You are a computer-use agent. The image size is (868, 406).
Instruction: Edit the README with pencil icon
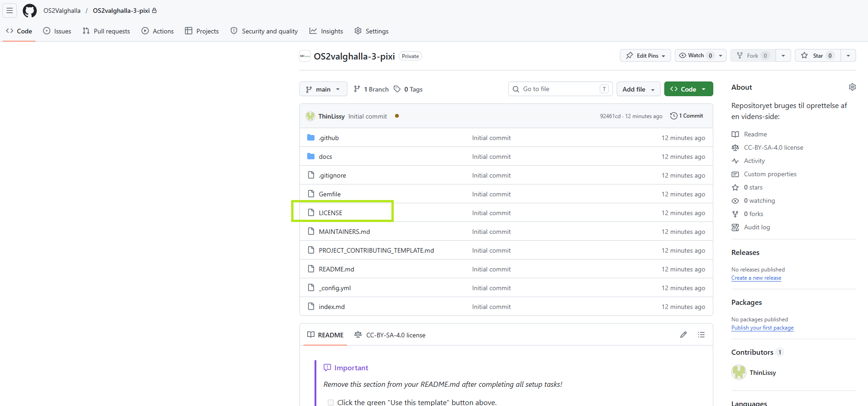click(x=684, y=335)
